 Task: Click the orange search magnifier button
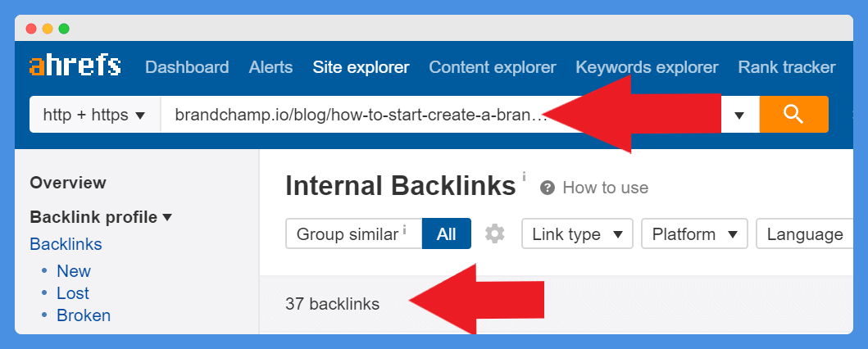pyautogui.click(x=793, y=115)
